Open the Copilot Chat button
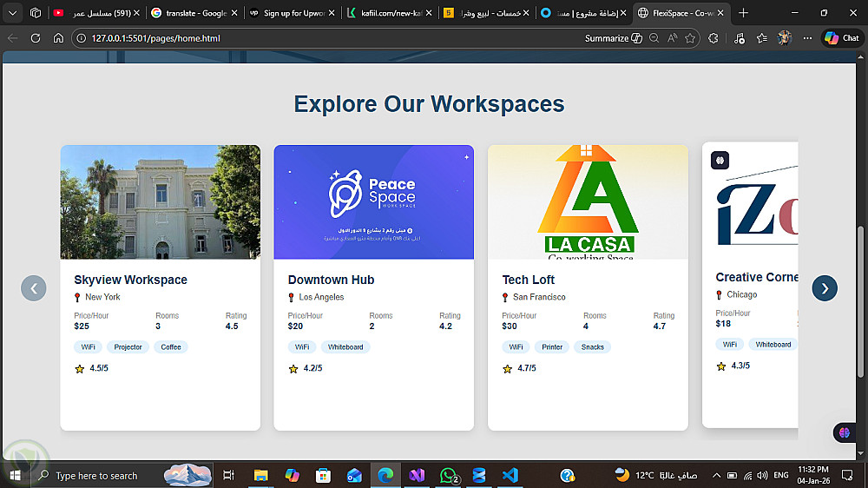This screenshot has width=868, height=488. (x=841, y=38)
